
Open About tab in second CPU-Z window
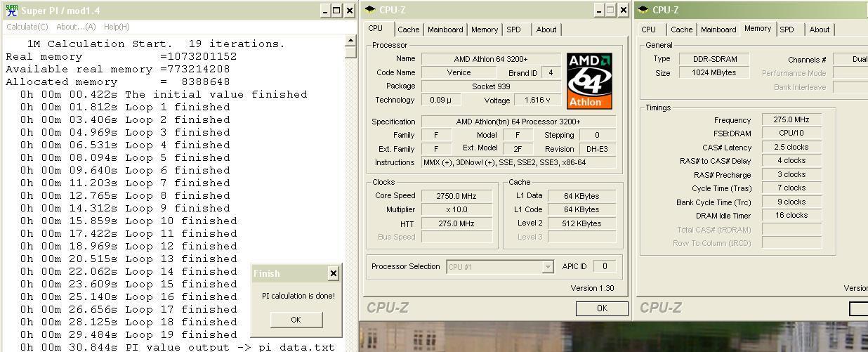point(820,30)
